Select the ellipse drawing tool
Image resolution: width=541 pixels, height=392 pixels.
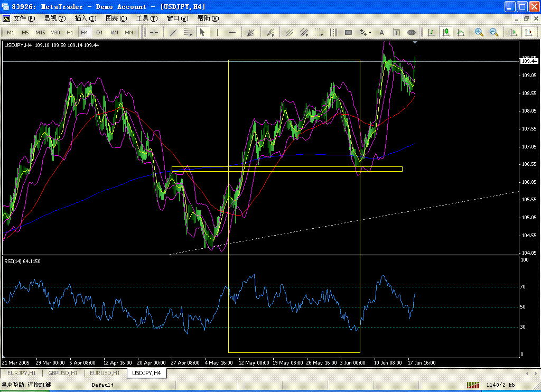412,32
